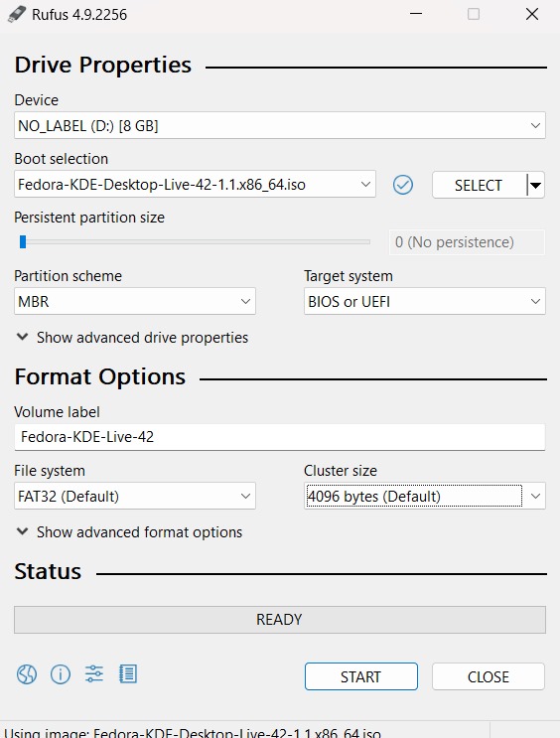This screenshot has width=560, height=738.
Task: Open the language selection globe icon
Action: coord(27,674)
